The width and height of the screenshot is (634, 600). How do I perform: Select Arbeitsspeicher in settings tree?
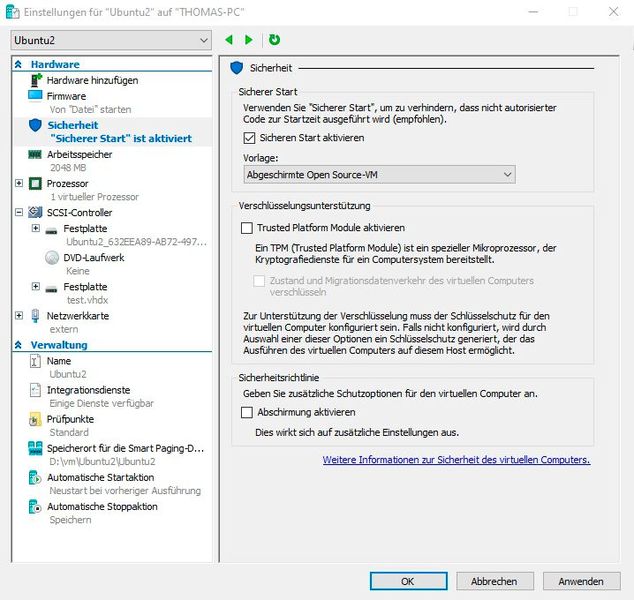coord(80,154)
